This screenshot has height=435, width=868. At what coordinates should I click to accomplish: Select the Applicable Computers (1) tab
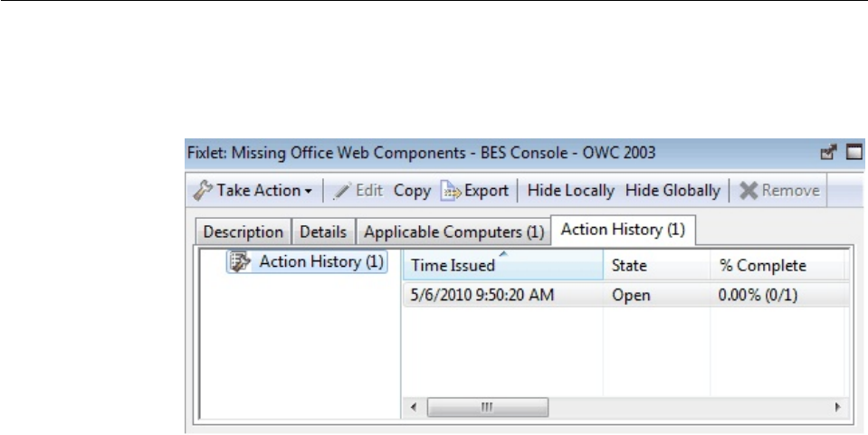click(x=453, y=232)
